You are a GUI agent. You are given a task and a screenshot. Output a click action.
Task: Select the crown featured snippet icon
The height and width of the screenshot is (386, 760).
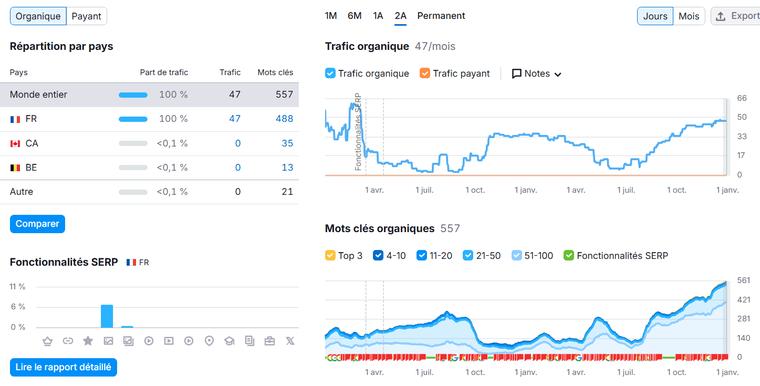[x=47, y=341]
